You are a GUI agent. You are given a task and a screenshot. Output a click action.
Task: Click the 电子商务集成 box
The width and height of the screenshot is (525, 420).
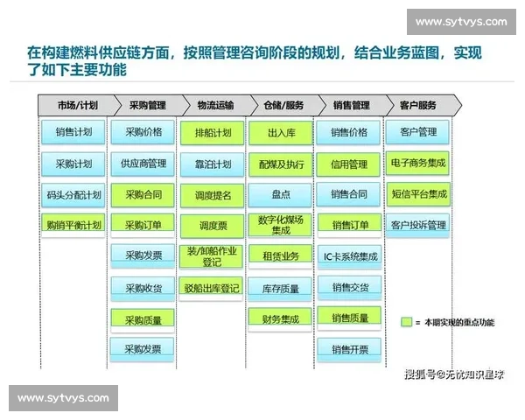418,164
